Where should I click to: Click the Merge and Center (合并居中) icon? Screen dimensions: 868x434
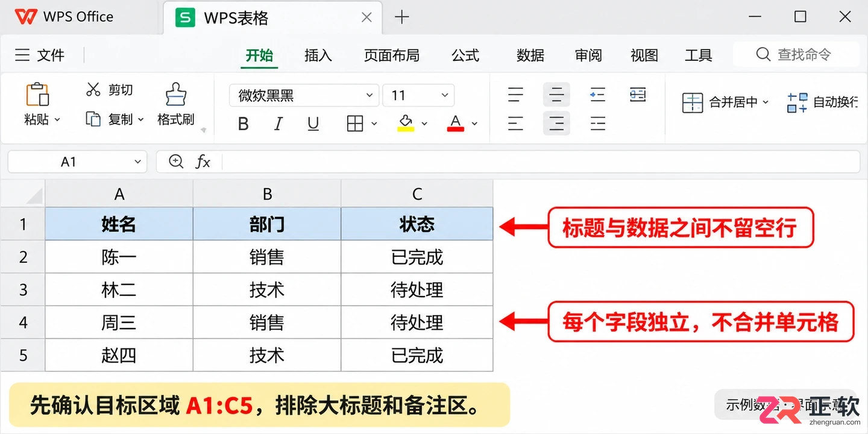693,102
